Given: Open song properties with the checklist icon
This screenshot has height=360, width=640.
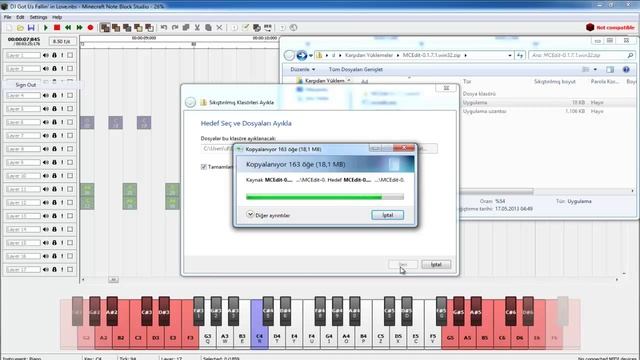Looking at the screenshot, I should coord(246,28).
